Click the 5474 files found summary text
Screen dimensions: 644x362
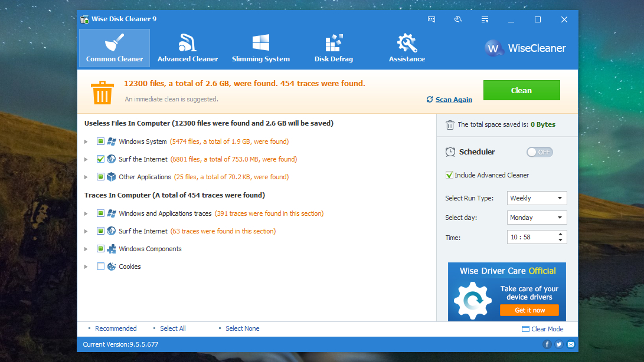coord(229,141)
